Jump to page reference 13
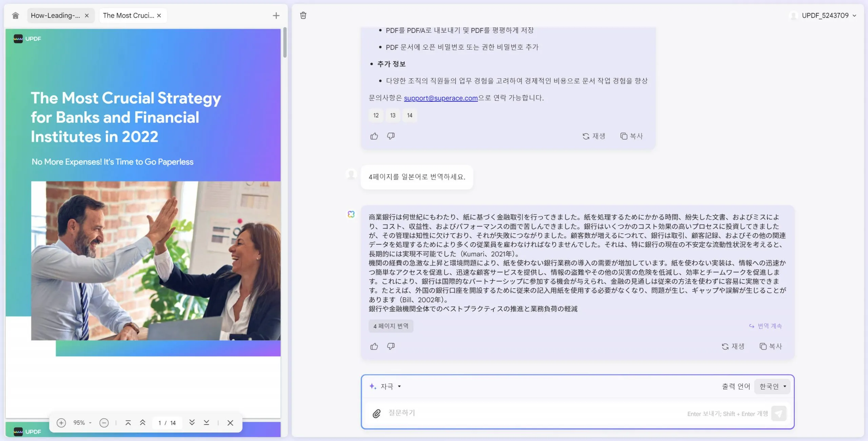868x441 pixels. (393, 115)
